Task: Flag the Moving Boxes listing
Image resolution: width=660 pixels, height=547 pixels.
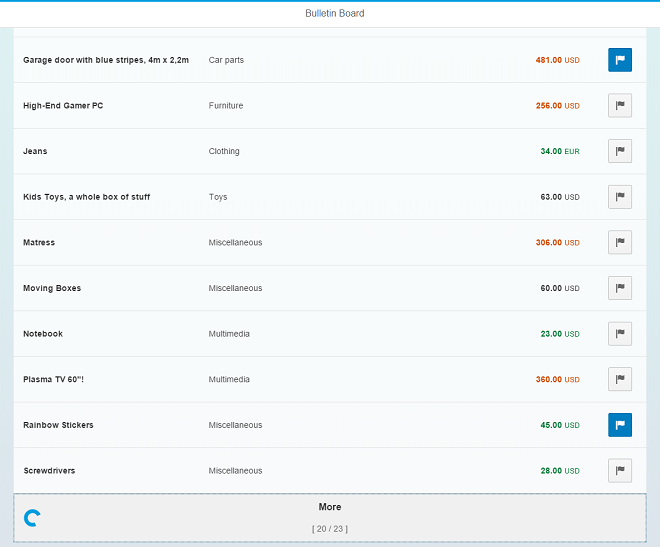Action: coord(620,288)
